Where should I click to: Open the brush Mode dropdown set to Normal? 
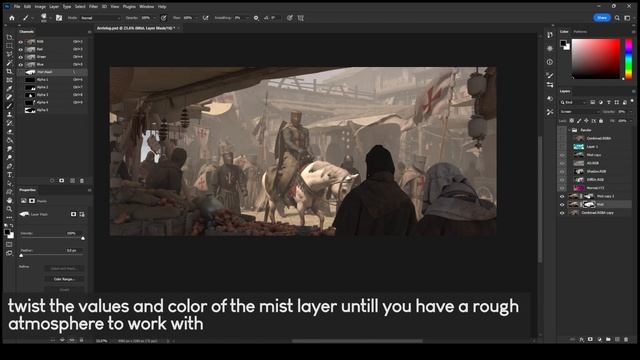point(100,18)
